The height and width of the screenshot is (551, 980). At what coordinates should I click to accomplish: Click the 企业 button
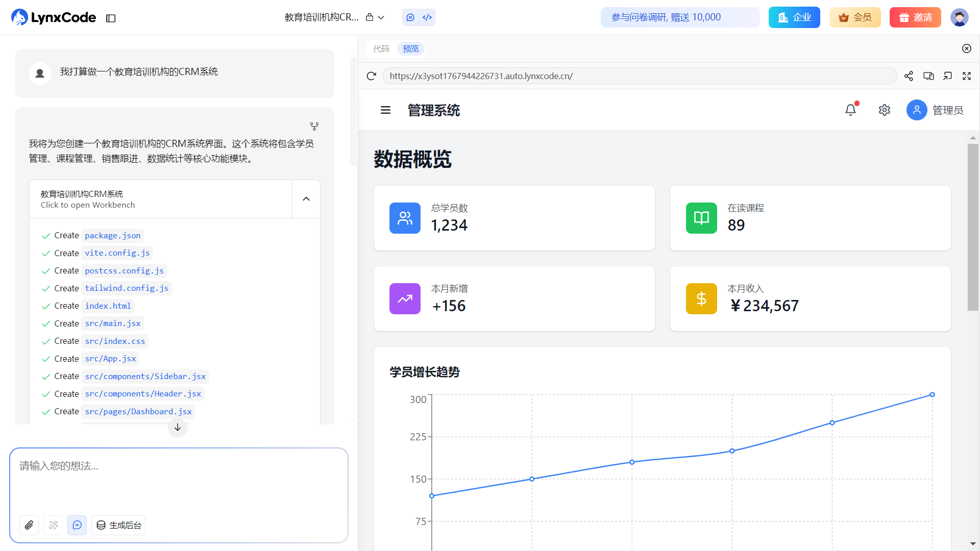(x=794, y=17)
